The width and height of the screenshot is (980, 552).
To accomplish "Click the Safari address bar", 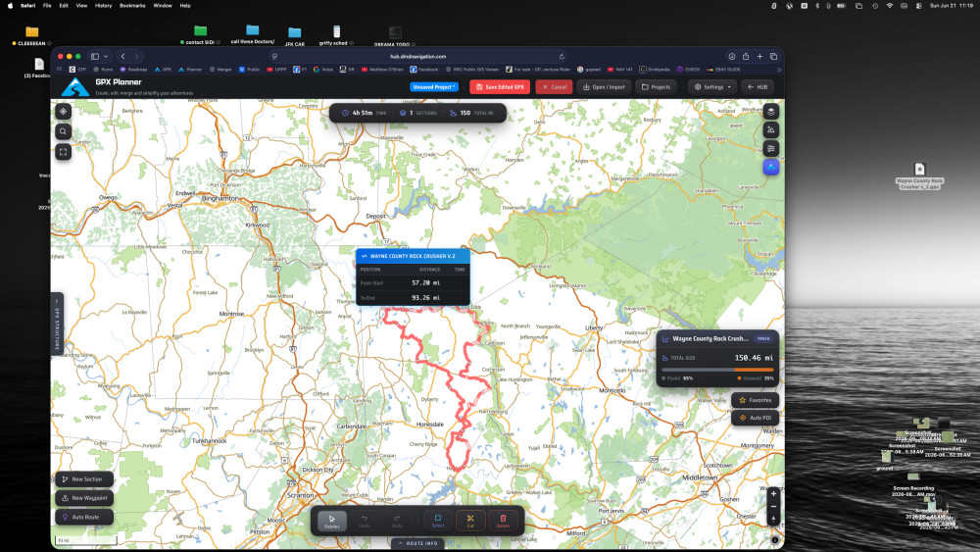I will [417, 56].
